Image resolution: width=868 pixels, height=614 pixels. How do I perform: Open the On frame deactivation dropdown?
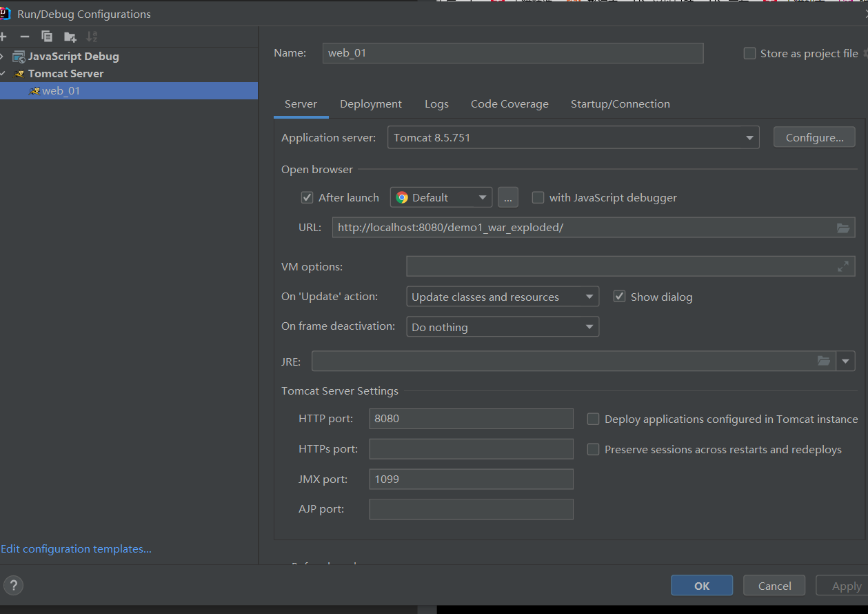point(503,327)
